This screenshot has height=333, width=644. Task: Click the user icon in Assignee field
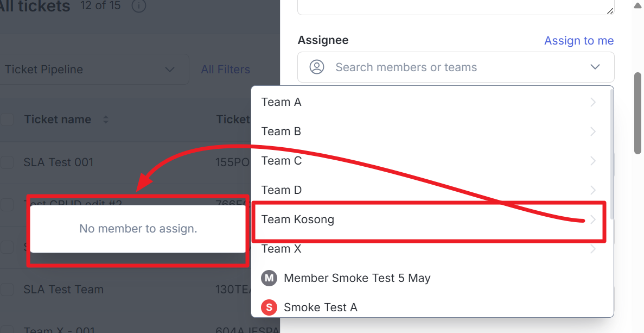click(317, 67)
